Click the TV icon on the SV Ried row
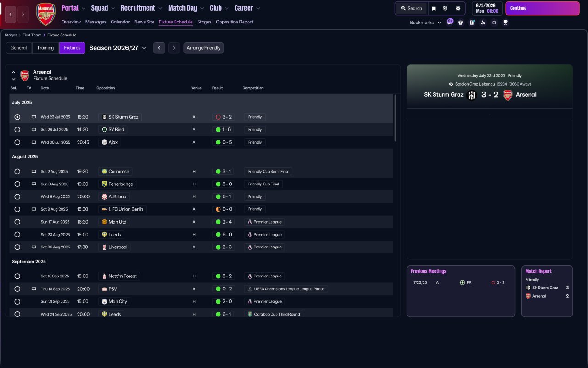588x368 pixels. click(x=34, y=130)
